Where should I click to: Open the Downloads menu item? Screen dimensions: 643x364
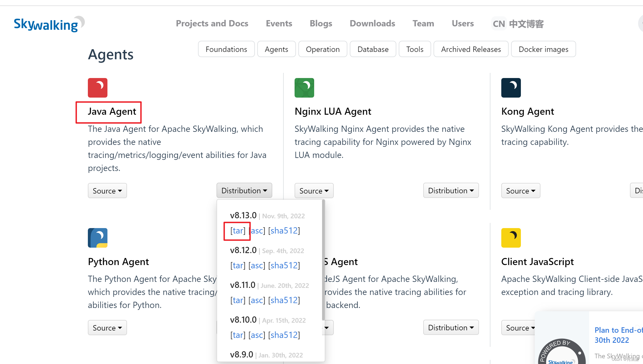(372, 23)
